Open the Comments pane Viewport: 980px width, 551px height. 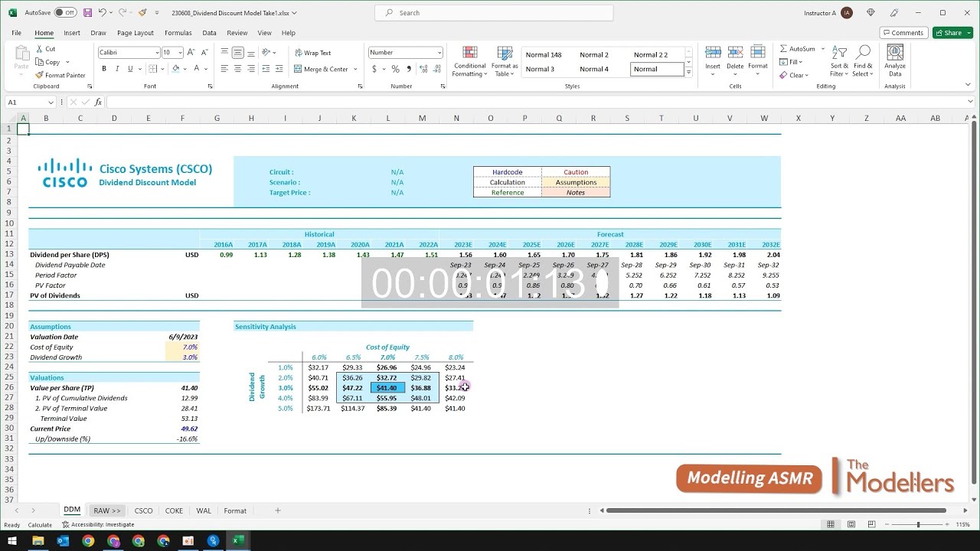click(903, 33)
